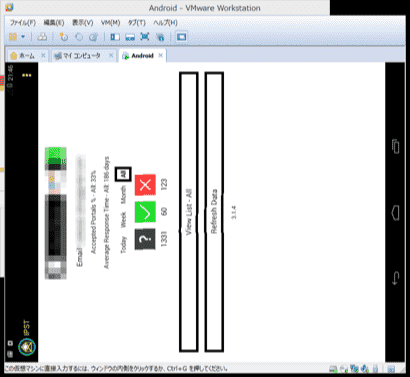410x377 pixels.
Task: Open the VM(M) menu
Action: (110, 23)
